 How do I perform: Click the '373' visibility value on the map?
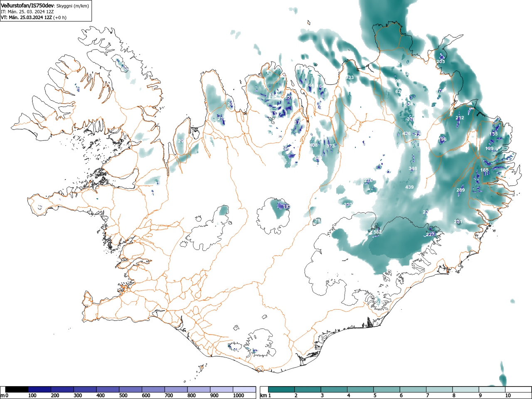330,146
